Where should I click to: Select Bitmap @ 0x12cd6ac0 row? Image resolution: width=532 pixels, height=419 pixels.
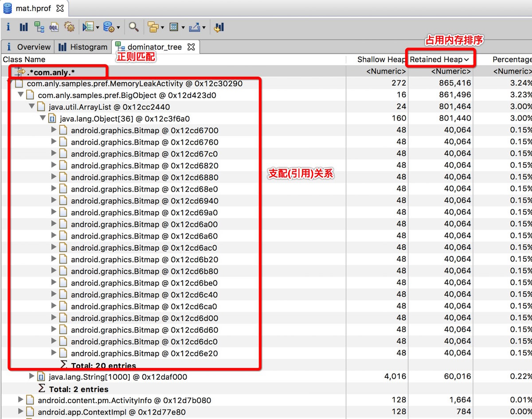pos(266,247)
